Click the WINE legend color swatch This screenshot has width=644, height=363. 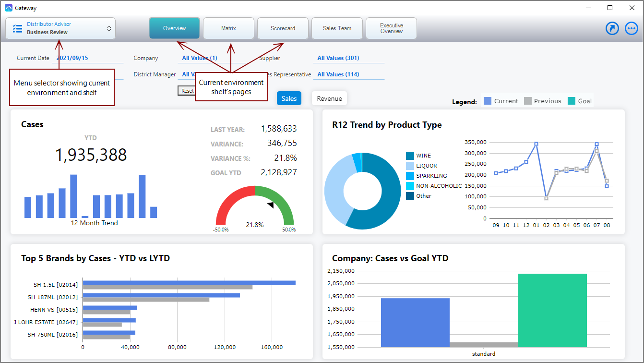[410, 156]
